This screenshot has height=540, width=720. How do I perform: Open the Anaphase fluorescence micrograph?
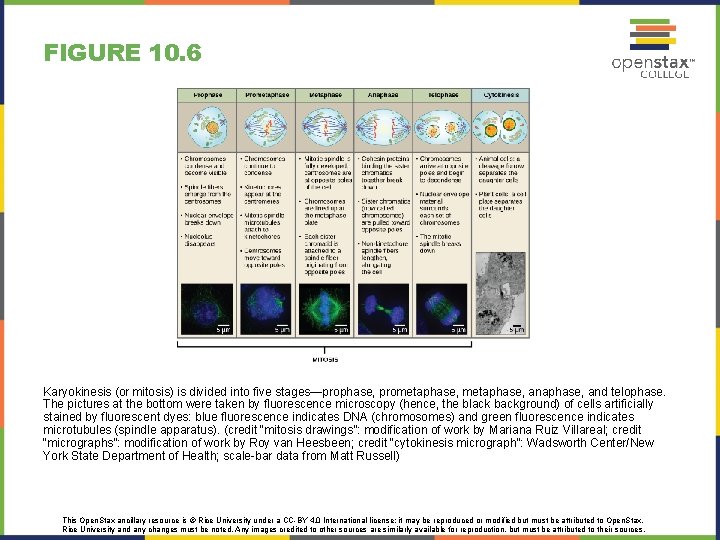(x=383, y=309)
